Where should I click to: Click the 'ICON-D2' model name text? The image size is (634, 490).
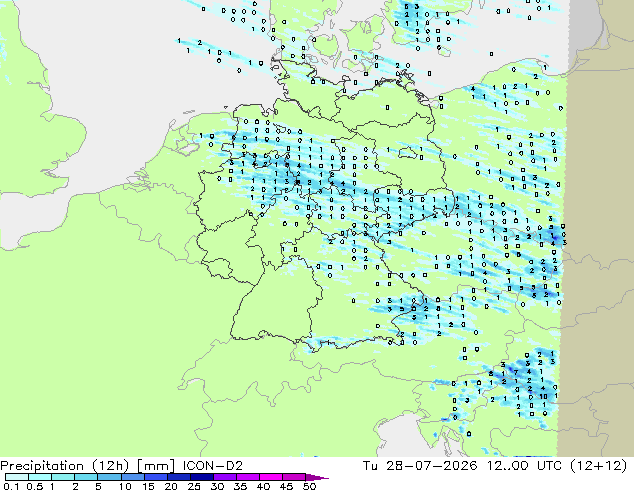(213, 466)
